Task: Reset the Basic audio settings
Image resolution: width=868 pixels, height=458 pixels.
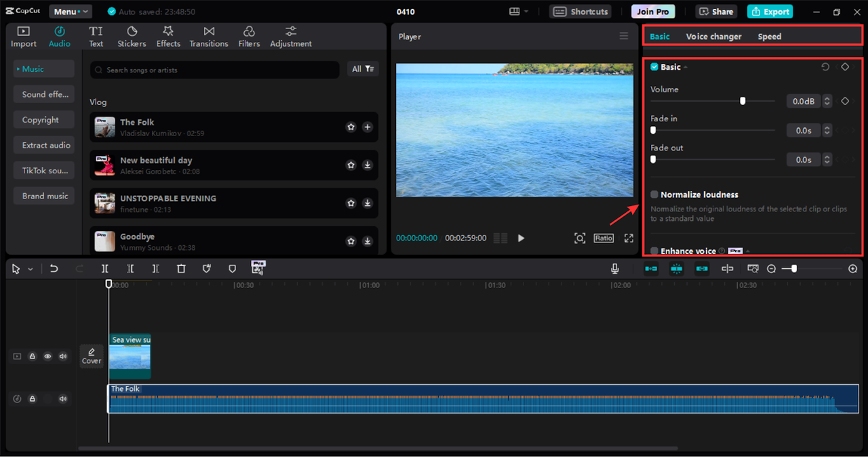Action: coord(825,67)
